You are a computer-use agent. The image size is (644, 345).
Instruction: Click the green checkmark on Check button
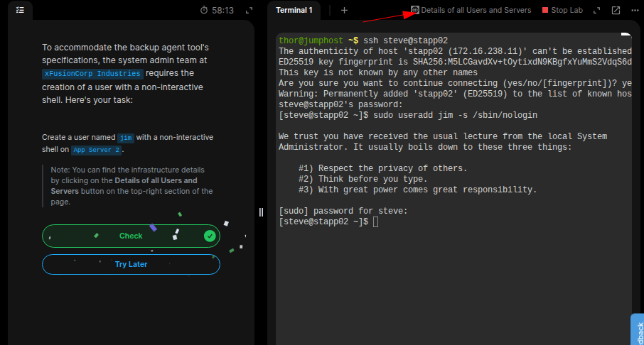[210, 236]
